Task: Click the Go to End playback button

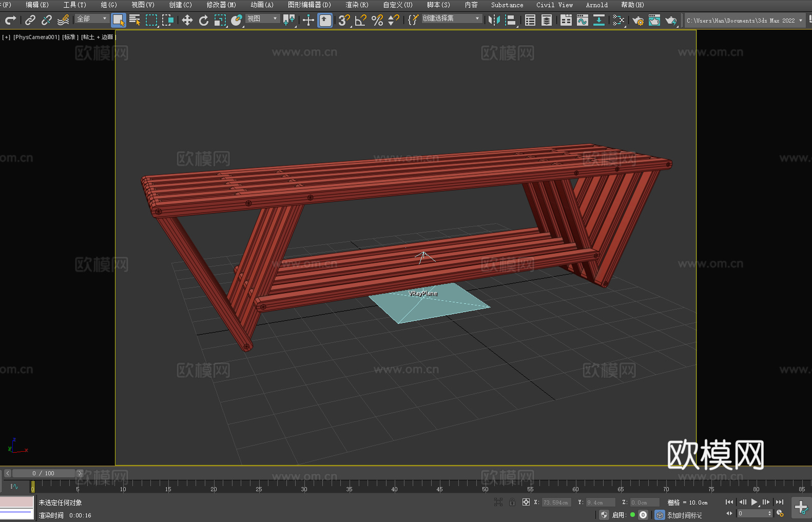Action: [x=780, y=502]
